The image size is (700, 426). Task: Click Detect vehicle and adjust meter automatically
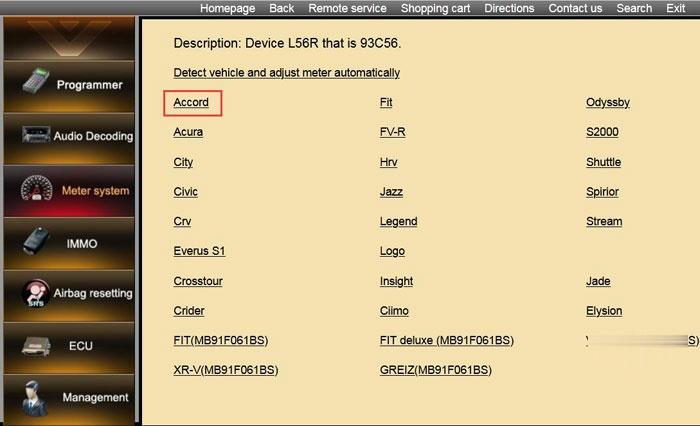(x=287, y=72)
